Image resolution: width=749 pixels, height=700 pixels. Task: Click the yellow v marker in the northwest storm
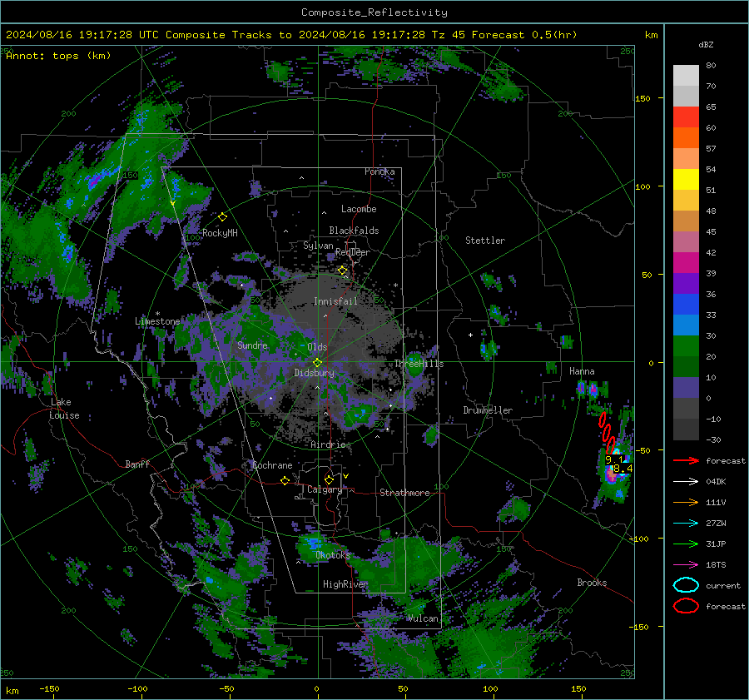coord(172,203)
